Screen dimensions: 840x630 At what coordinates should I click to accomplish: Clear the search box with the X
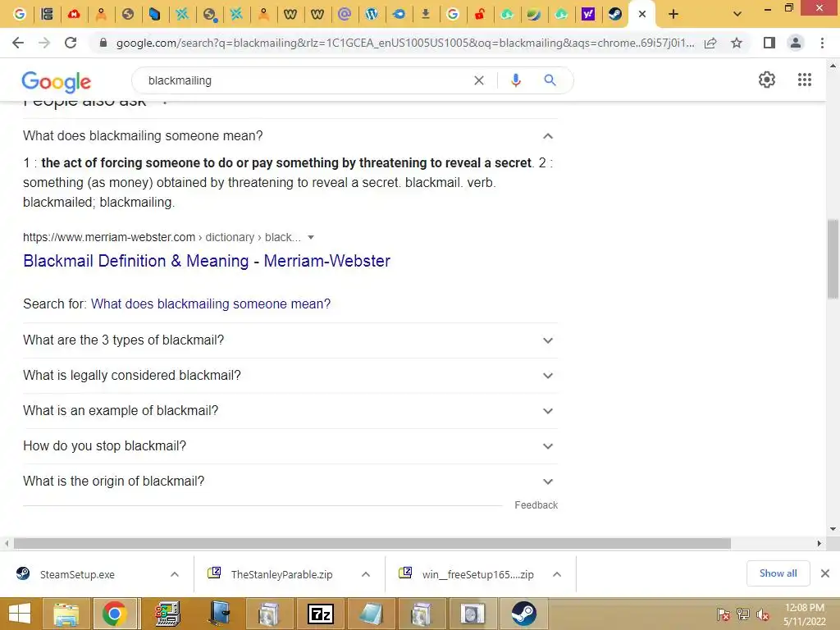click(x=479, y=80)
